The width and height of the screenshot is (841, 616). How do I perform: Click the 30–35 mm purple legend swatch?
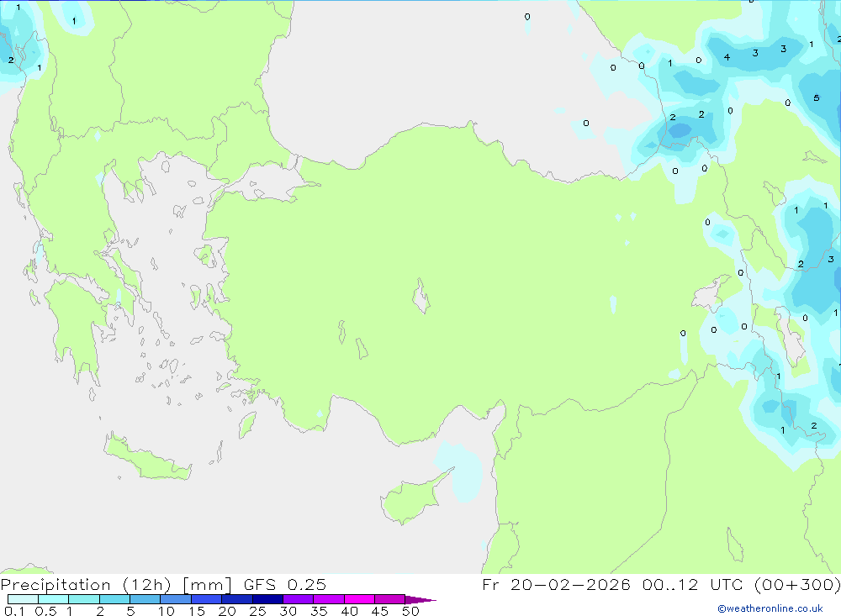coord(299,599)
